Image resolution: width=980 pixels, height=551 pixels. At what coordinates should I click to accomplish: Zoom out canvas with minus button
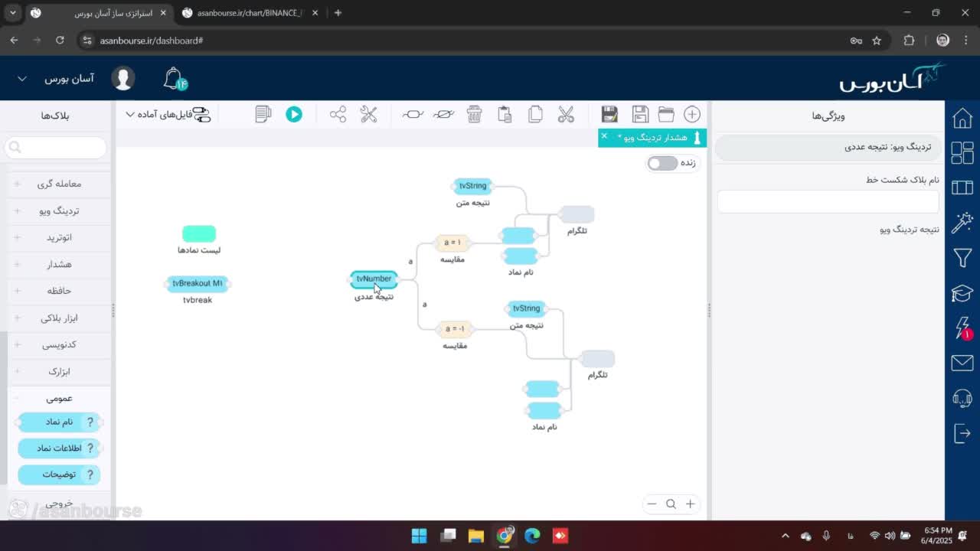pyautogui.click(x=652, y=504)
